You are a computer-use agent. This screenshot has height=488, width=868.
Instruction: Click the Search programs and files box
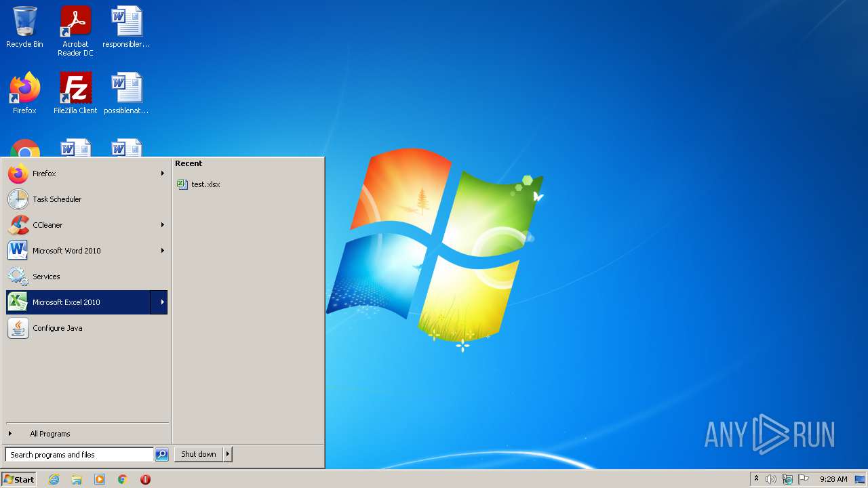click(x=79, y=455)
